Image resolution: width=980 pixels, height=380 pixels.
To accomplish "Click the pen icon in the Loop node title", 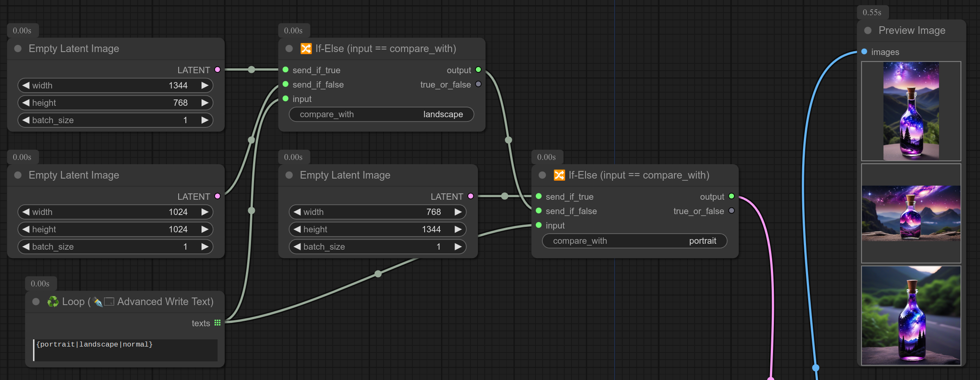I will coord(98,302).
